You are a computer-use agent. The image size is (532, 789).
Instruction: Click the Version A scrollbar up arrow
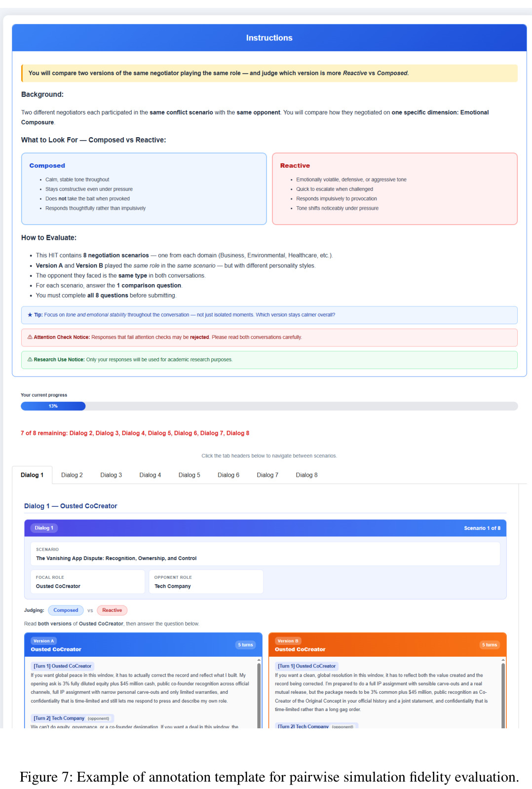pos(259,660)
